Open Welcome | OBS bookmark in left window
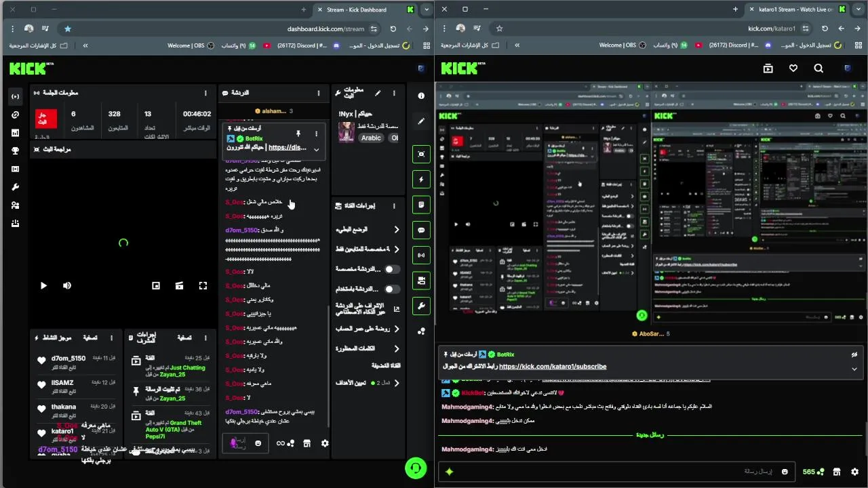Screen dimensions: 868x488 pyautogui.click(x=191, y=45)
